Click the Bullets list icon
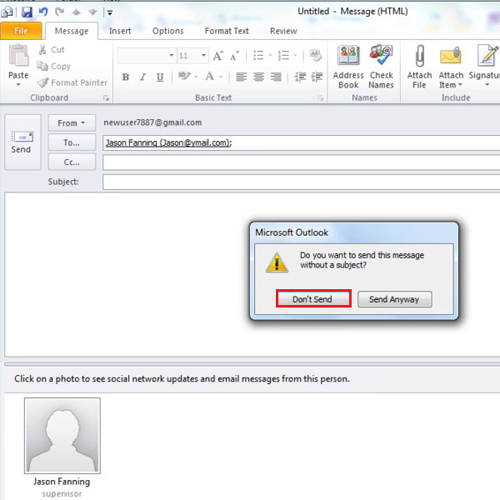The height and width of the screenshot is (500, 500). pyautogui.click(x=258, y=55)
